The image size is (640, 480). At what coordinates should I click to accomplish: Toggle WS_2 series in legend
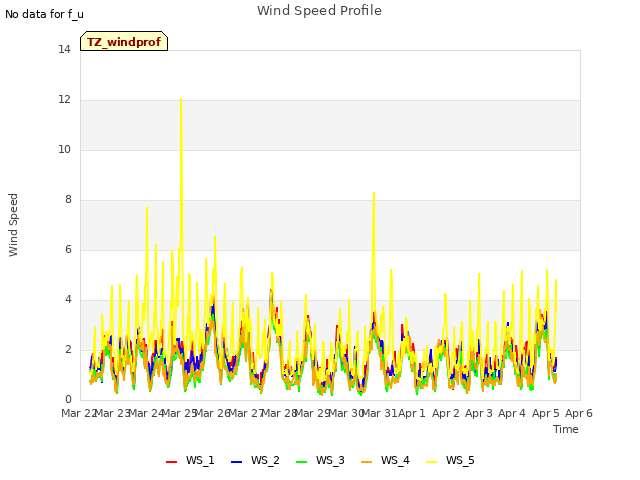(255, 460)
